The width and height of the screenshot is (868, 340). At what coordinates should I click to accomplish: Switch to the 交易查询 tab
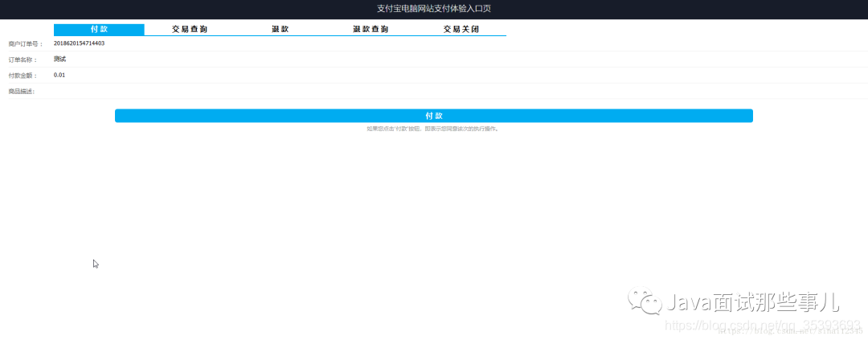(190, 30)
